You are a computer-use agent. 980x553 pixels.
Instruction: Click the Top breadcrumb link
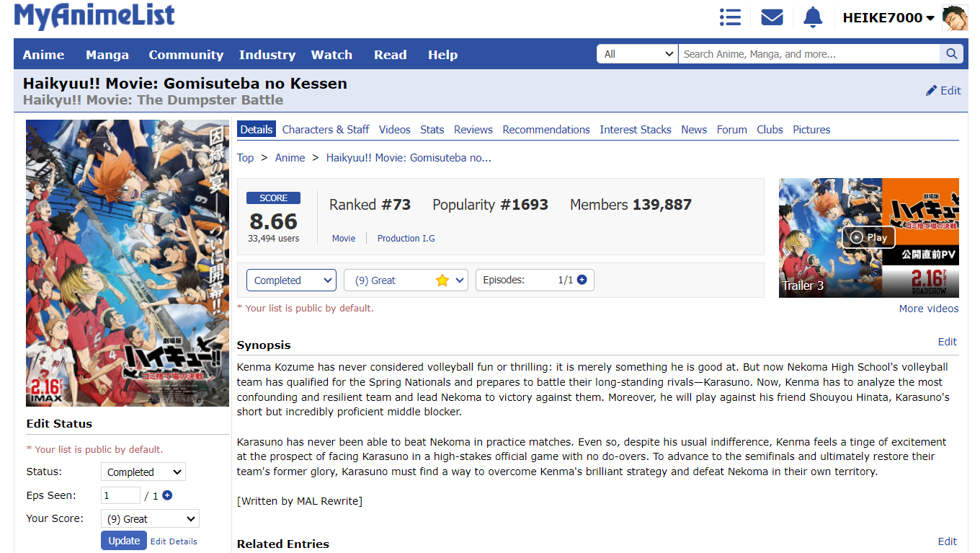pyautogui.click(x=245, y=158)
